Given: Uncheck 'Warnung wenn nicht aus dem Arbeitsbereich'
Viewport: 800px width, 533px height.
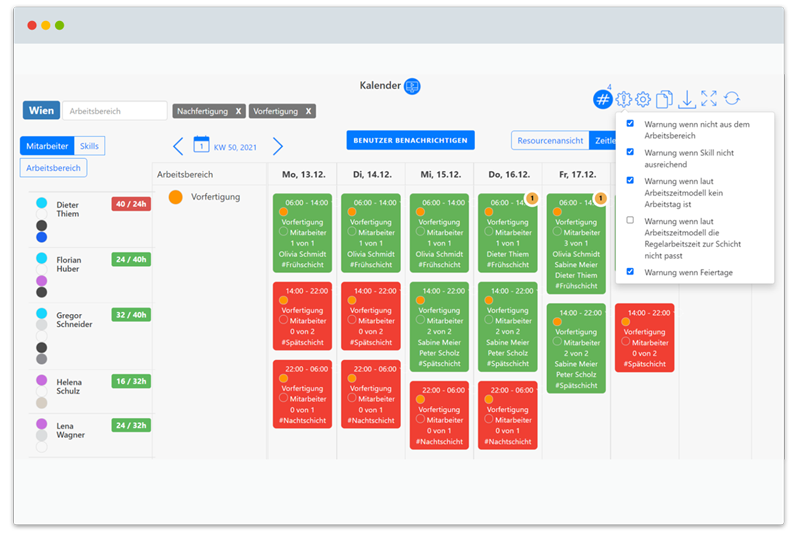Looking at the screenshot, I should [630, 124].
